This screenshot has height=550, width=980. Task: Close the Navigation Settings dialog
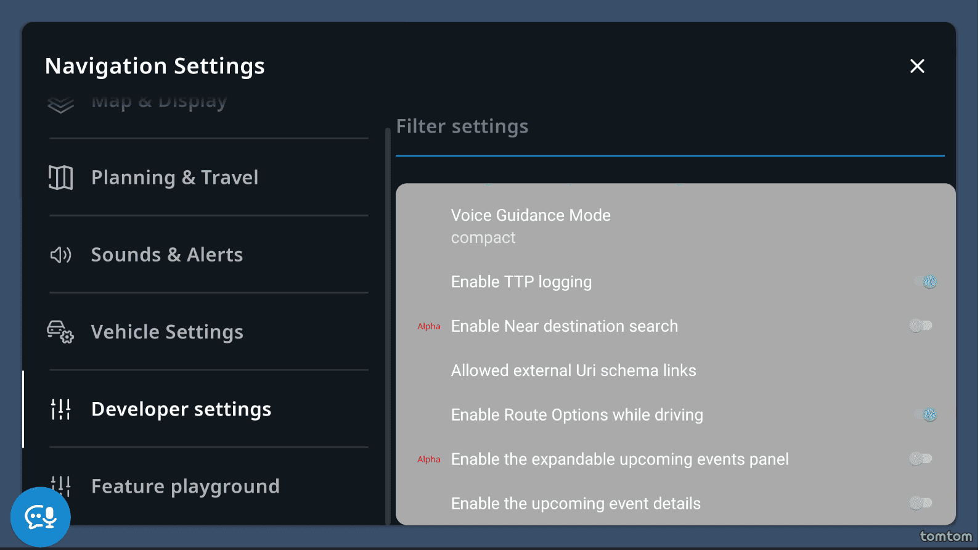(x=917, y=66)
